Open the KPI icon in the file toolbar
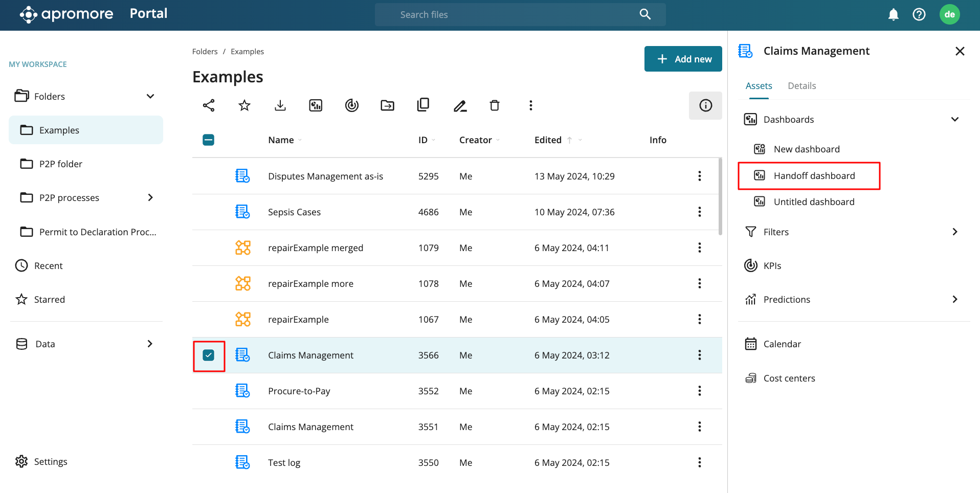This screenshot has height=493, width=980. 352,105
